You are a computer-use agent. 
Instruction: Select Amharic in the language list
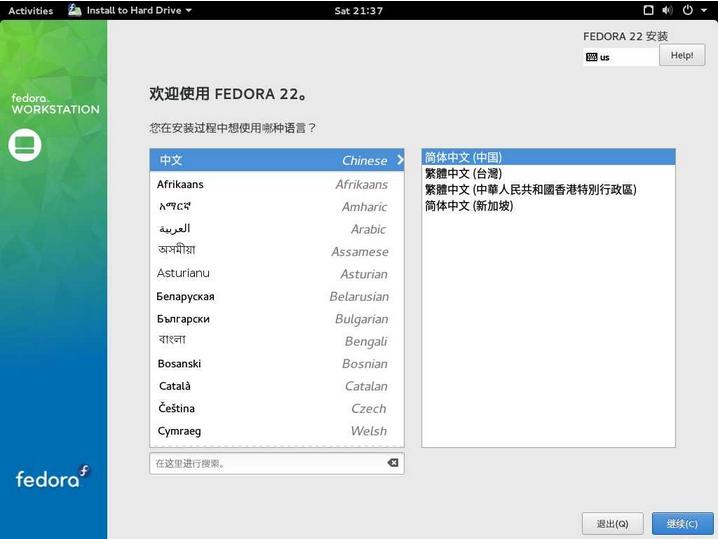[277, 207]
